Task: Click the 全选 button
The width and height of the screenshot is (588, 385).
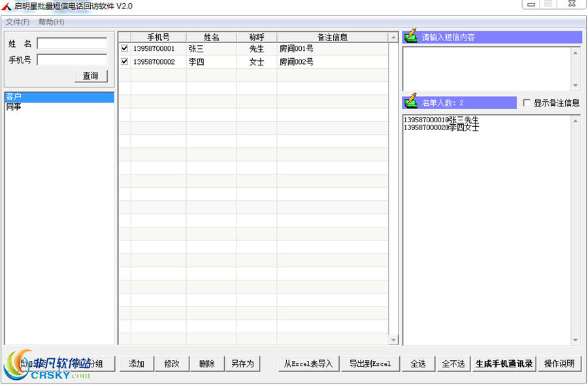Action: tap(418, 363)
